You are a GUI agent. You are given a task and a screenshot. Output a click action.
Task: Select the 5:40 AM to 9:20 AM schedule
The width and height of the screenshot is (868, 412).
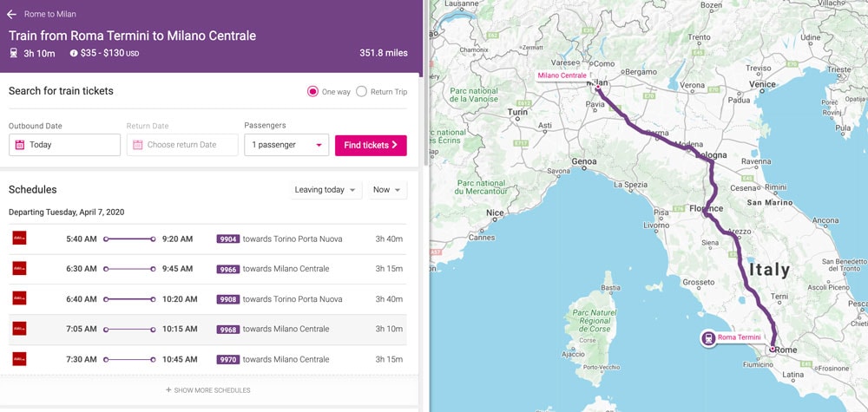[208, 239]
